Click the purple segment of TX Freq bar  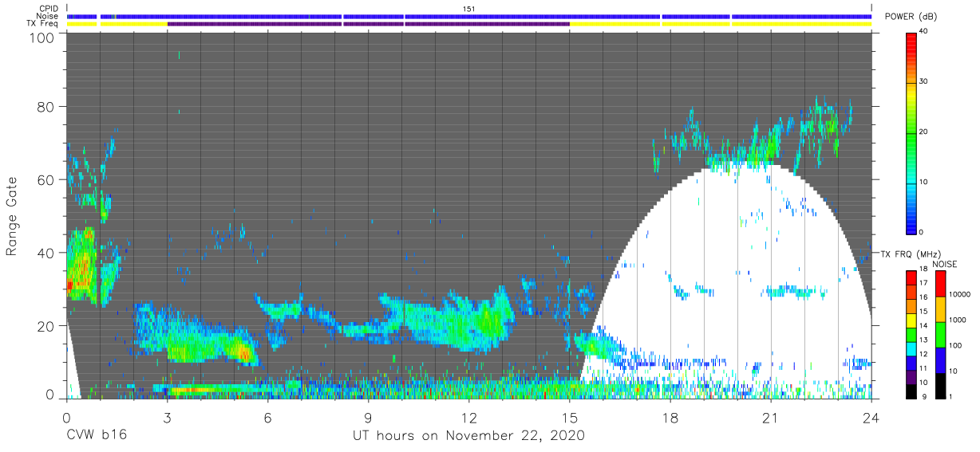(368, 24)
